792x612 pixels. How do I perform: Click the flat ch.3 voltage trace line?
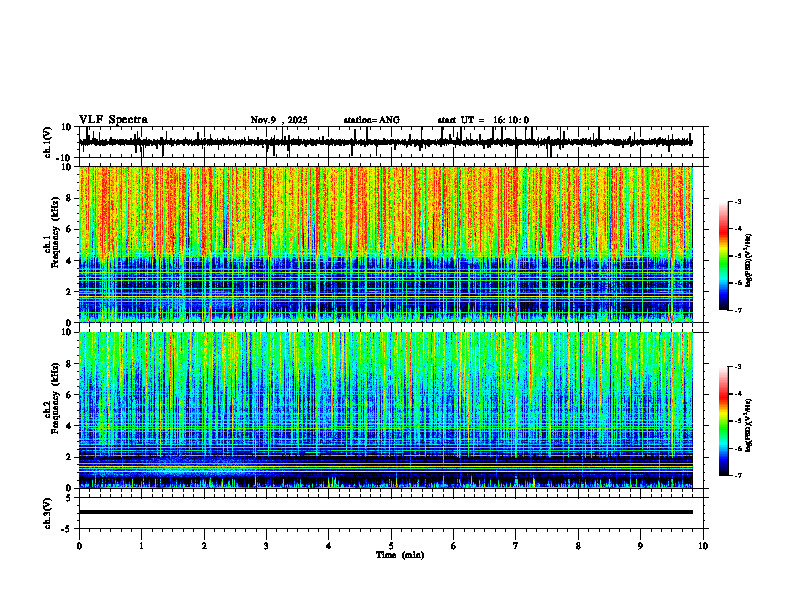385,512
